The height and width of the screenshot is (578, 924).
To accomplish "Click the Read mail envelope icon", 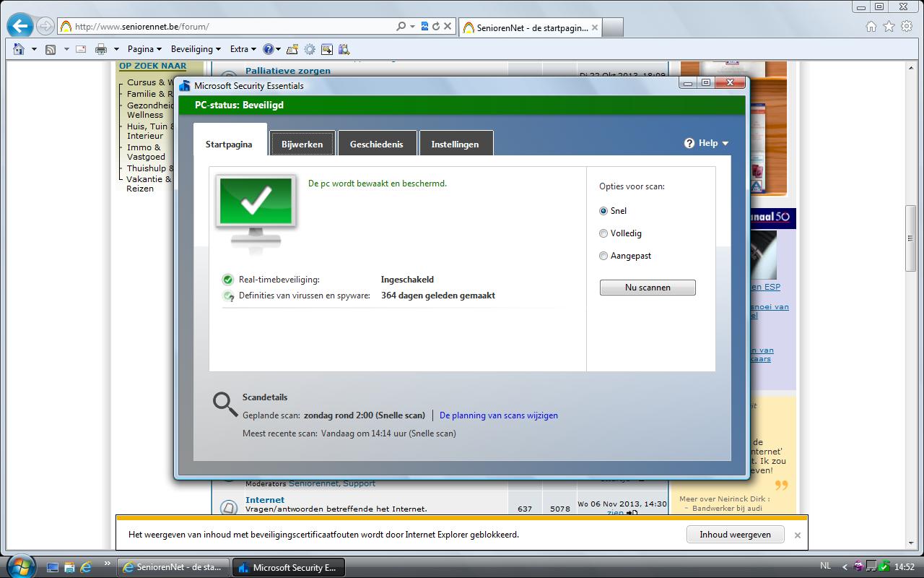I will pos(81,49).
